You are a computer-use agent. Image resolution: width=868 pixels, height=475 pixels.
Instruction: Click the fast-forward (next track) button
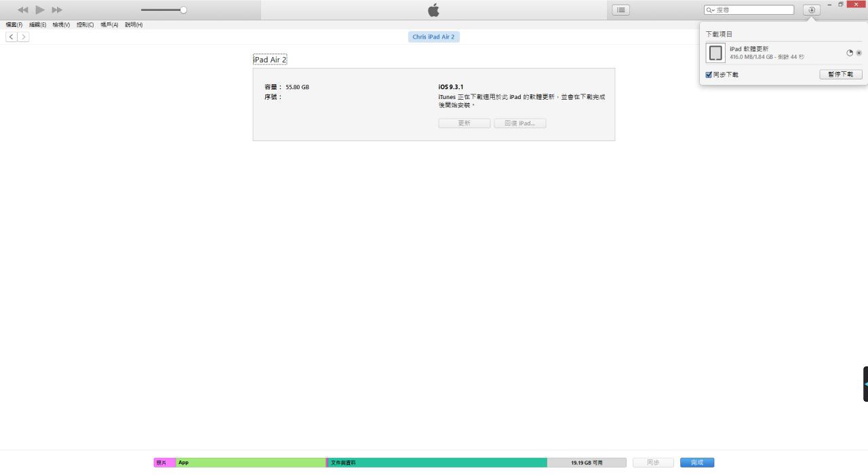[57, 9]
